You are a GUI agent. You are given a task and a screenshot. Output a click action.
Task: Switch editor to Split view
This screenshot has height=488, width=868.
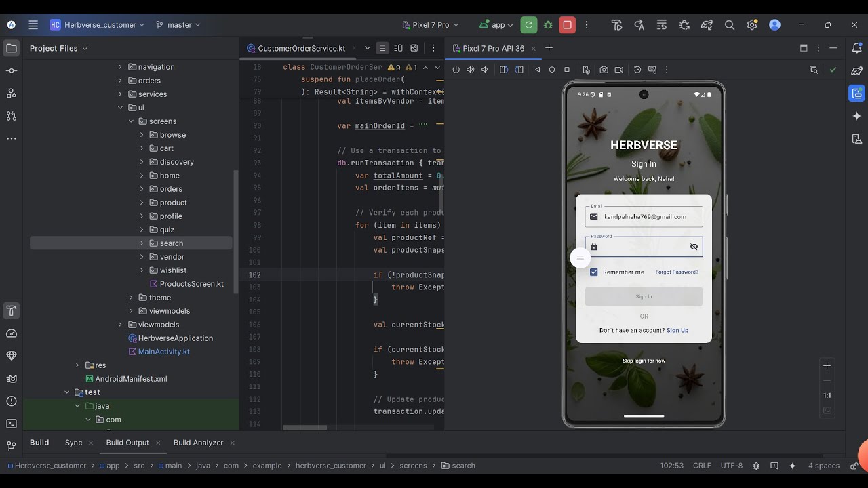(x=398, y=48)
